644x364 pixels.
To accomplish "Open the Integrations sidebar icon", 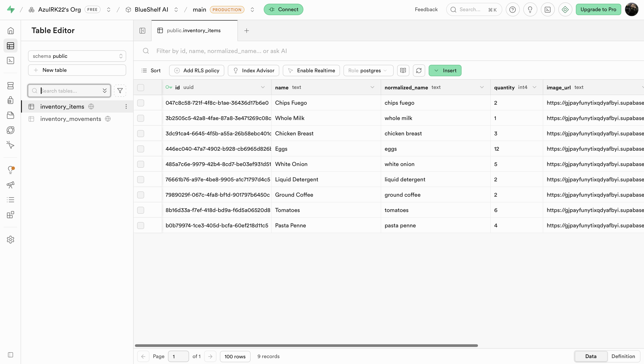I will click(11, 215).
